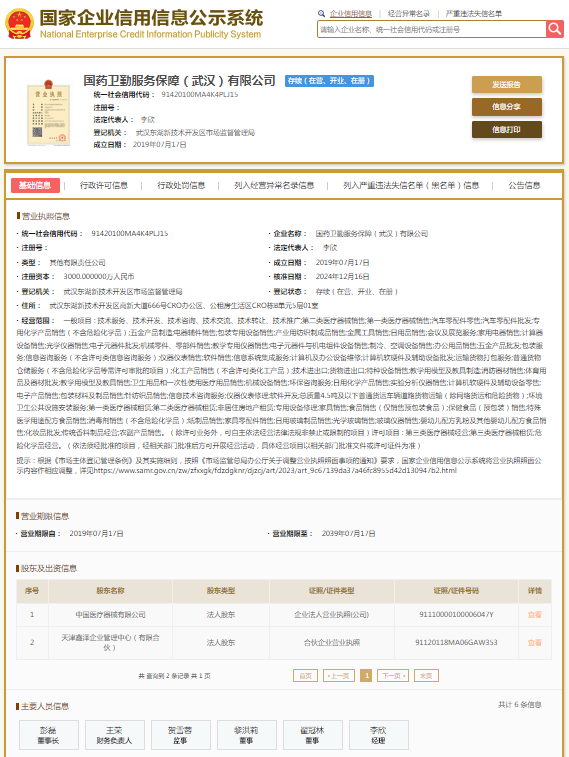The height and width of the screenshot is (757, 569).
Task: Switch to the 行政处罚信息 tab
Action: pyautogui.click(x=181, y=185)
